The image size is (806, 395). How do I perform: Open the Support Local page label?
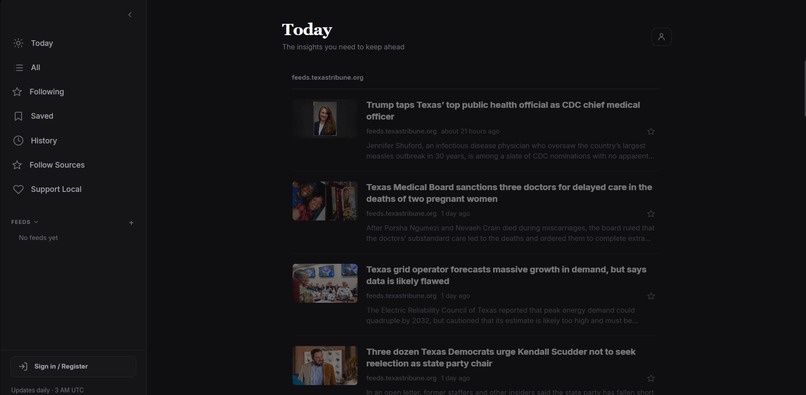(56, 189)
